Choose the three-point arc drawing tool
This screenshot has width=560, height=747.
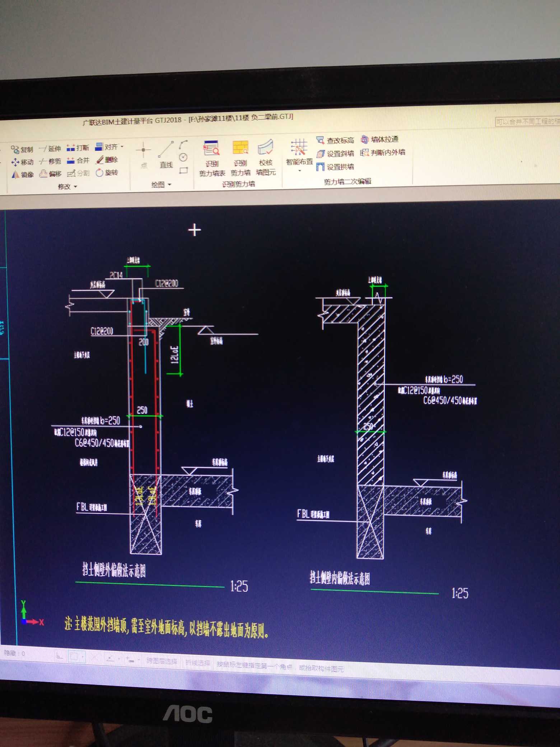click(183, 144)
